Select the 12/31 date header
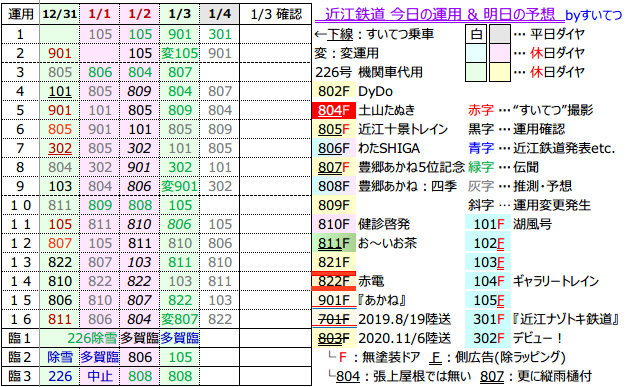The width and height of the screenshot is (640, 387). click(60, 14)
